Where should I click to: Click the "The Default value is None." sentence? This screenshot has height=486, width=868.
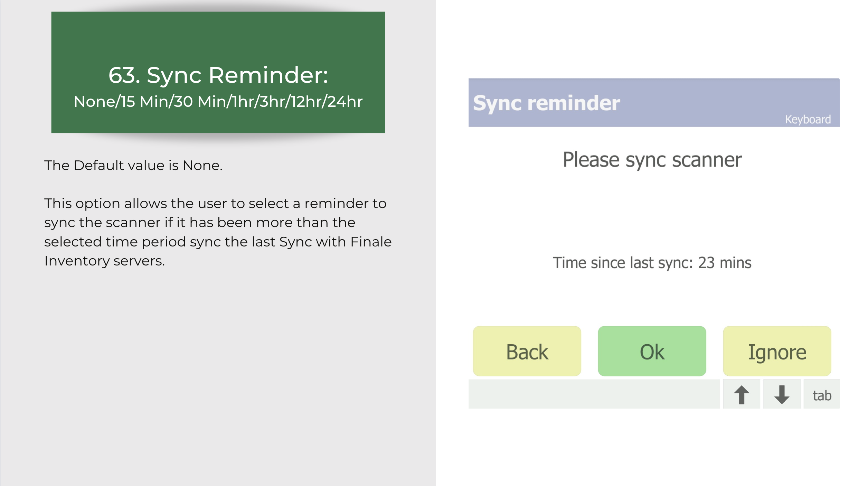[133, 165]
